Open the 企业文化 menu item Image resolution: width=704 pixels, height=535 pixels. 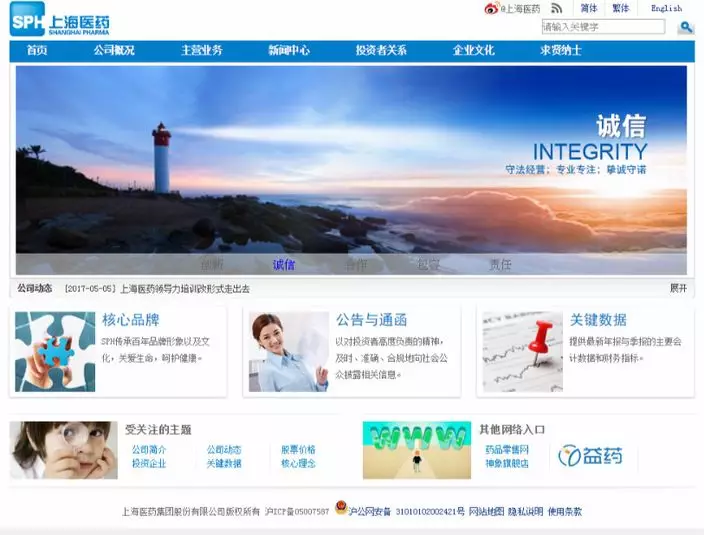click(x=473, y=51)
